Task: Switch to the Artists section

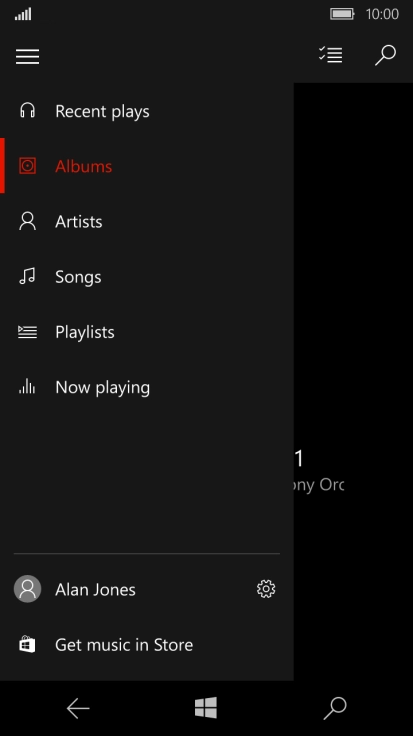Action: 147,221
